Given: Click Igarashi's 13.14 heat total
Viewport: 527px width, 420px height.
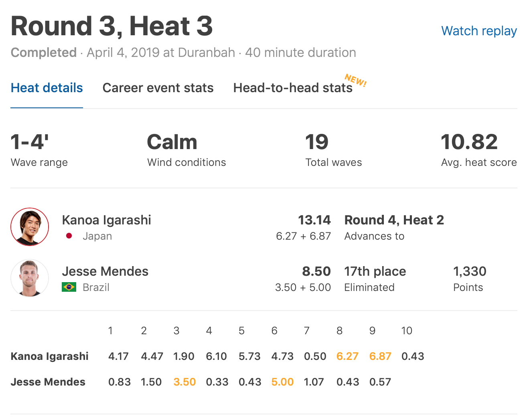Looking at the screenshot, I should click(x=314, y=220).
